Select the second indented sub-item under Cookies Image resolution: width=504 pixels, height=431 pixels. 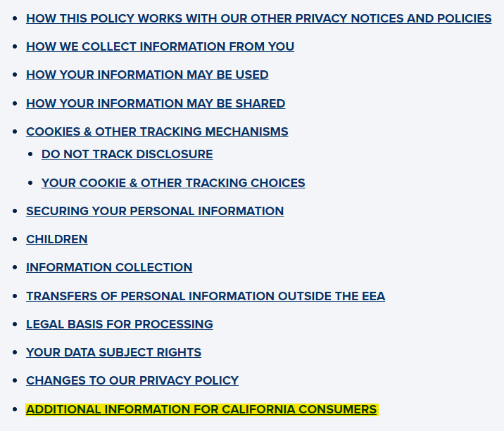(173, 183)
